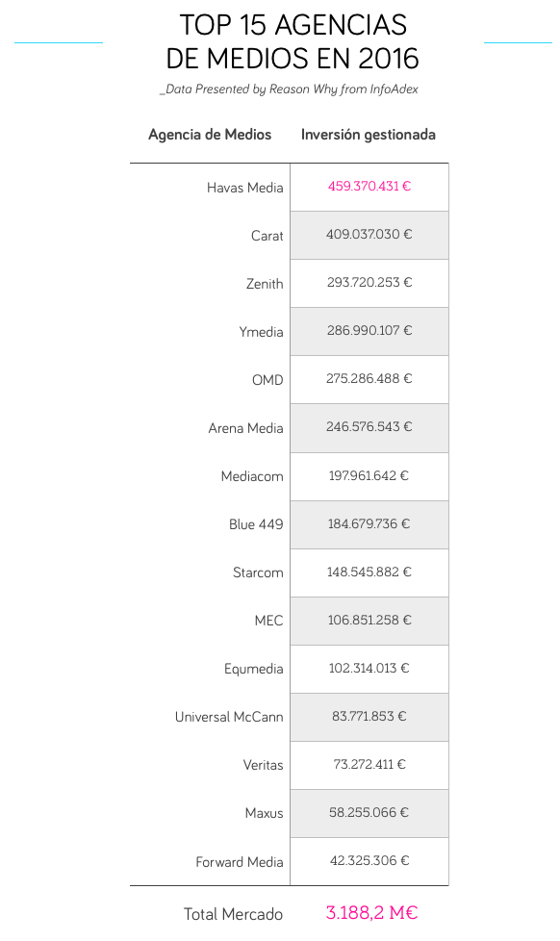
Task: Click the OMD agency label
Action: click(267, 380)
